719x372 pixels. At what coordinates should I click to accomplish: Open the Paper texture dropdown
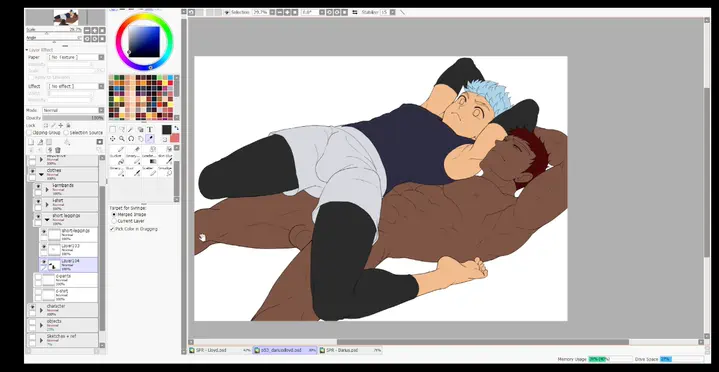coord(76,57)
